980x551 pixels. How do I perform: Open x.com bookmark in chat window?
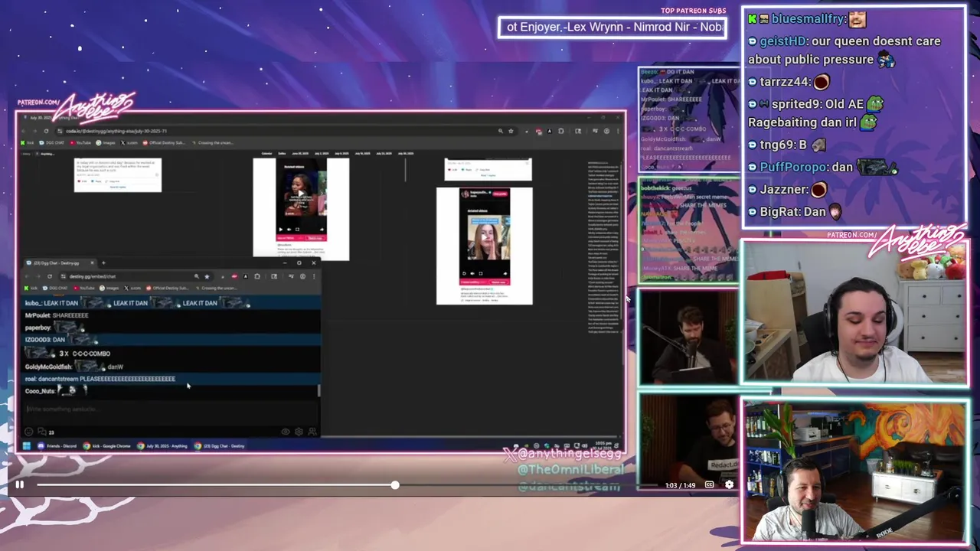(x=132, y=289)
